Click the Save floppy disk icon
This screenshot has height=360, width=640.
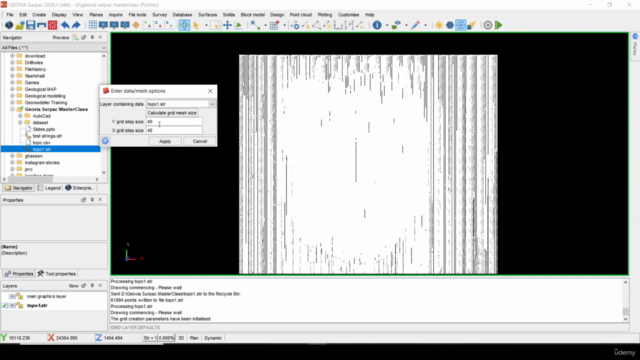[x=31, y=25]
